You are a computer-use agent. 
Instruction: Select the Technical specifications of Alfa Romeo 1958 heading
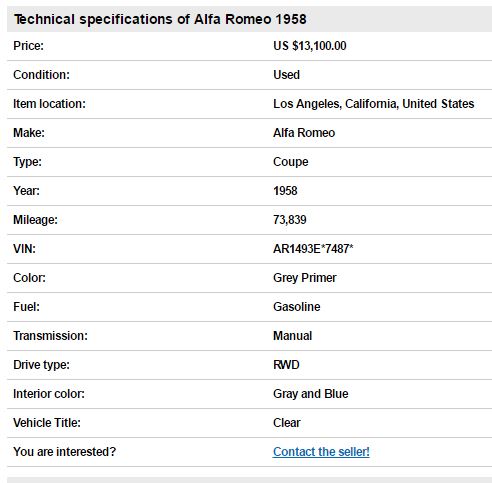[160, 19]
